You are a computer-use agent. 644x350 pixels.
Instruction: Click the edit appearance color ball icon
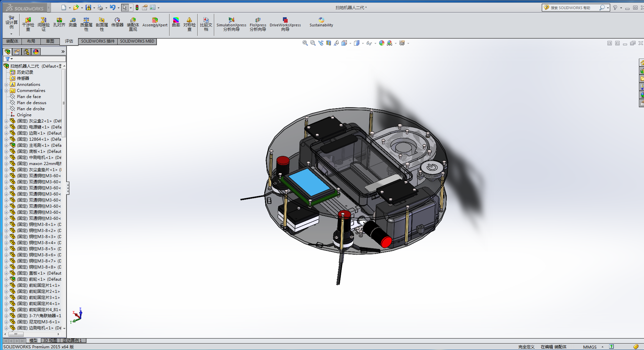point(382,43)
